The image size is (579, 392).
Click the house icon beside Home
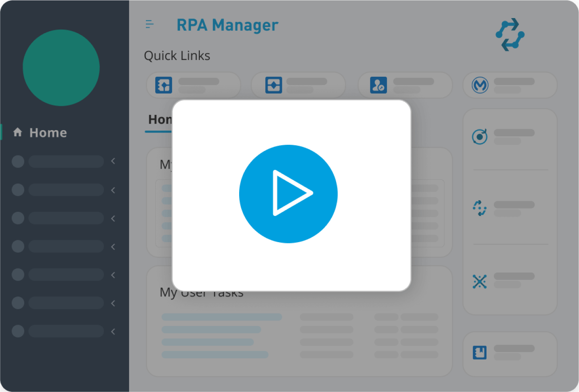coord(18,132)
